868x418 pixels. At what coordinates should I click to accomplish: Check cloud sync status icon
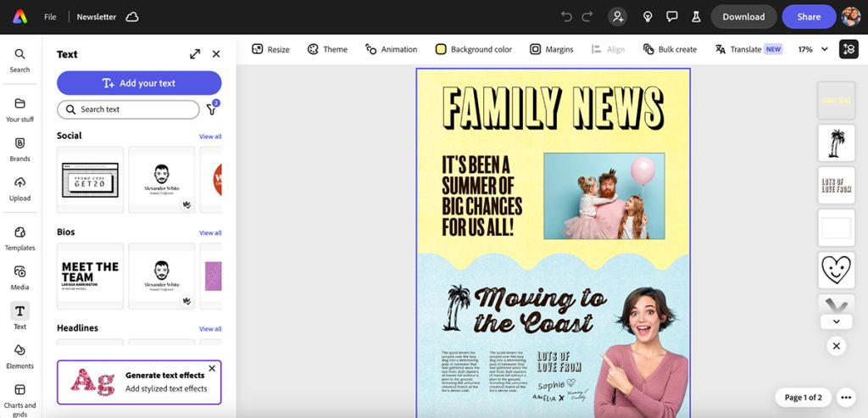[x=131, y=17]
